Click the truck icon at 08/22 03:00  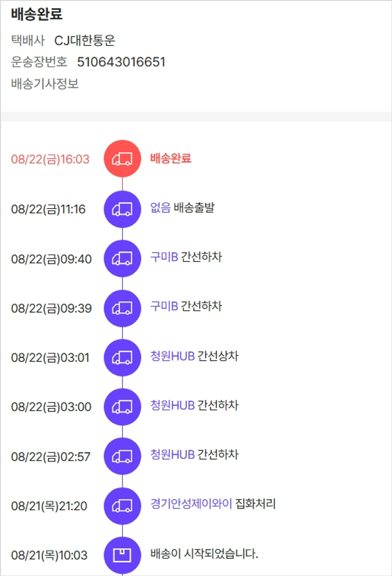click(x=122, y=406)
